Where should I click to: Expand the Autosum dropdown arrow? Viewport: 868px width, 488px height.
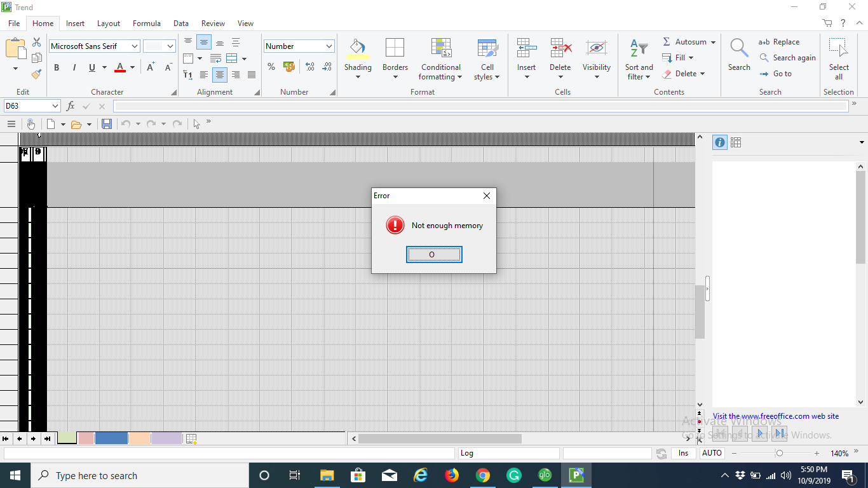pyautogui.click(x=713, y=42)
